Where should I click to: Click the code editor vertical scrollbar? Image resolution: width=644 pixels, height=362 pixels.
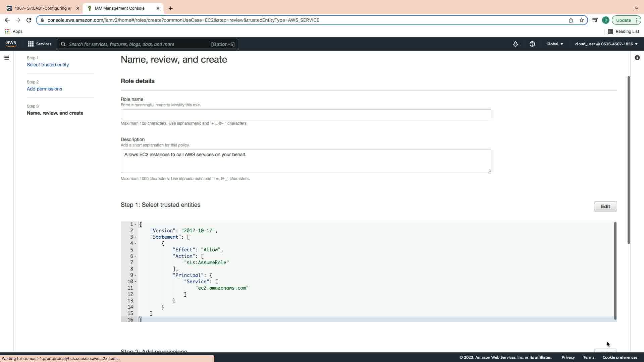click(615, 270)
